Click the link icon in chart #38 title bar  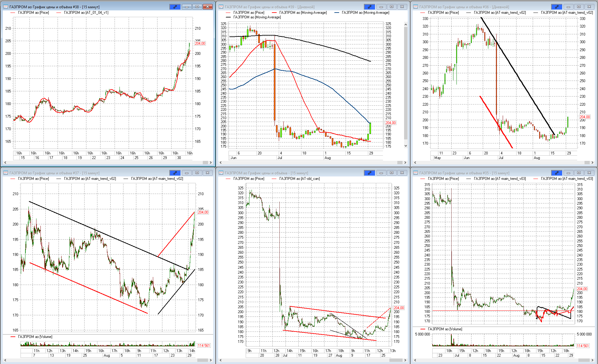175,7
